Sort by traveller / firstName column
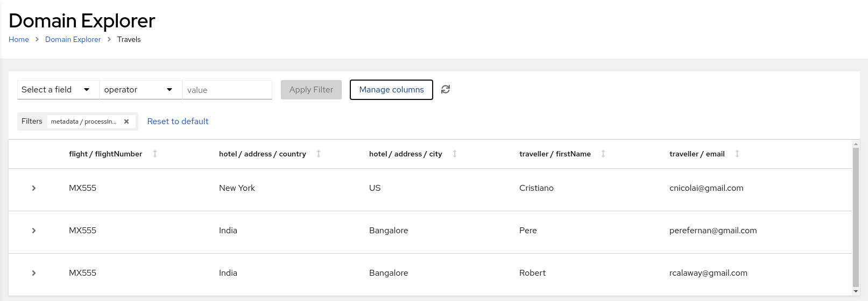The width and height of the screenshot is (868, 301). click(603, 154)
